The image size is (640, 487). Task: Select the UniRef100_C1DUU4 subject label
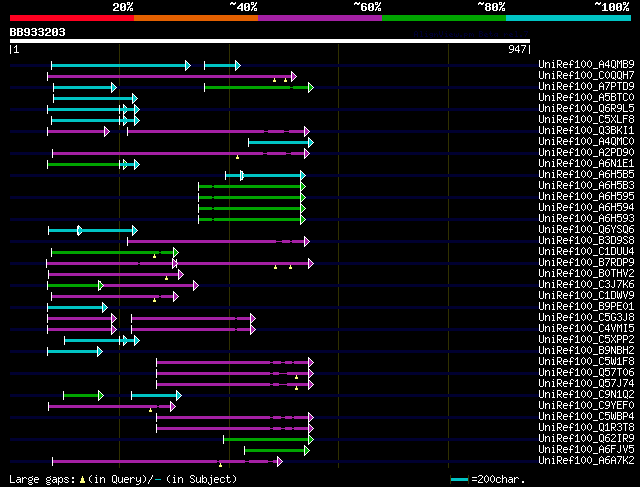[x=586, y=251]
